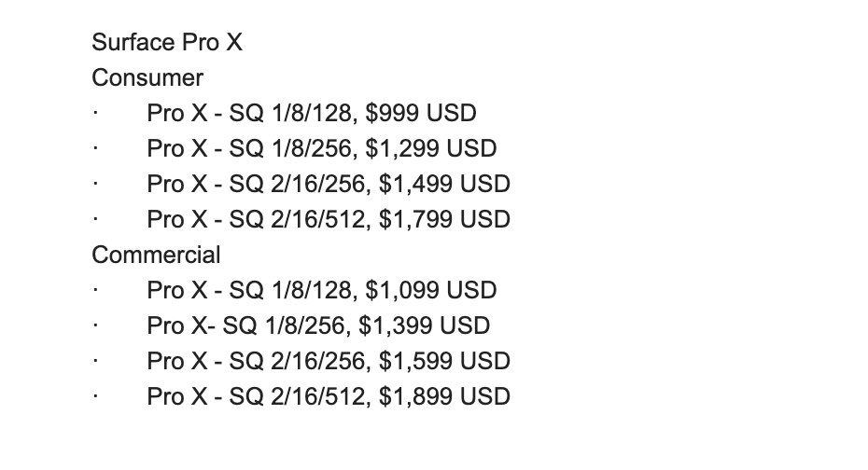Select the Commercial SQ 1/8/128 $1,099 line
The width and height of the screenshot is (868, 470).
coord(322,290)
